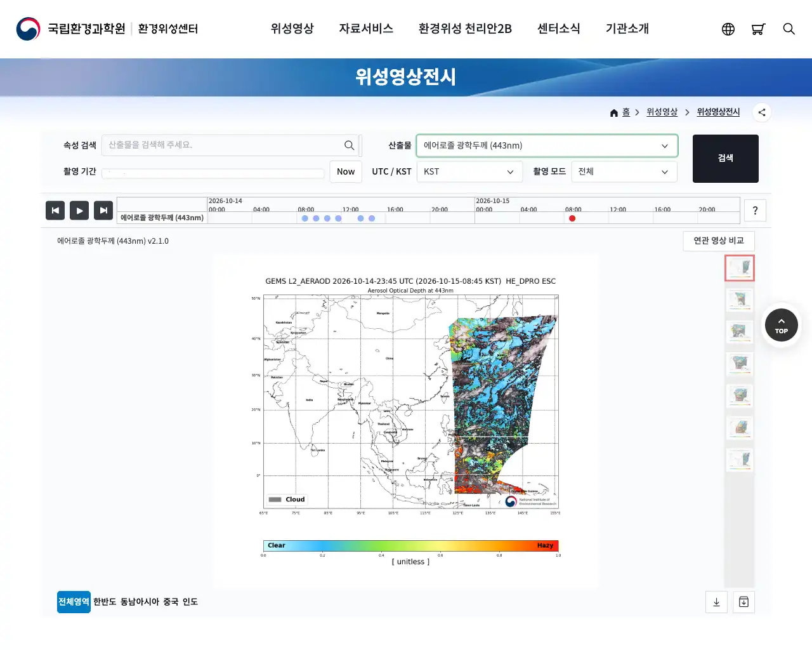The height and width of the screenshot is (650, 812).
Task: Open the language globe icon
Action: click(728, 29)
